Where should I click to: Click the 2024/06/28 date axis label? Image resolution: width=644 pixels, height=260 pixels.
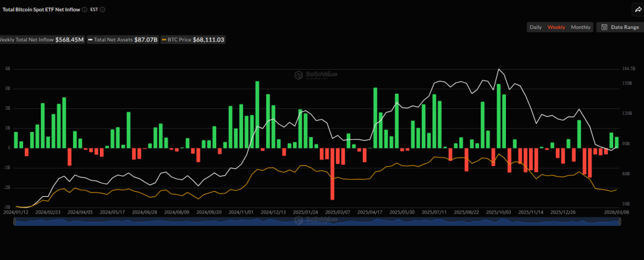point(144,213)
